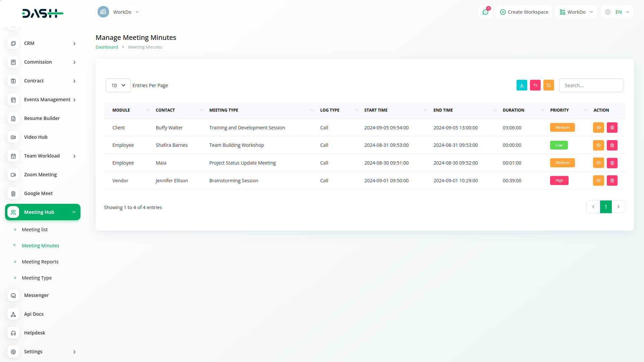The height and width of the screenshot is (362, 644).
Task: Expand the CRM sidebar menu
Action: click(43, 43)
